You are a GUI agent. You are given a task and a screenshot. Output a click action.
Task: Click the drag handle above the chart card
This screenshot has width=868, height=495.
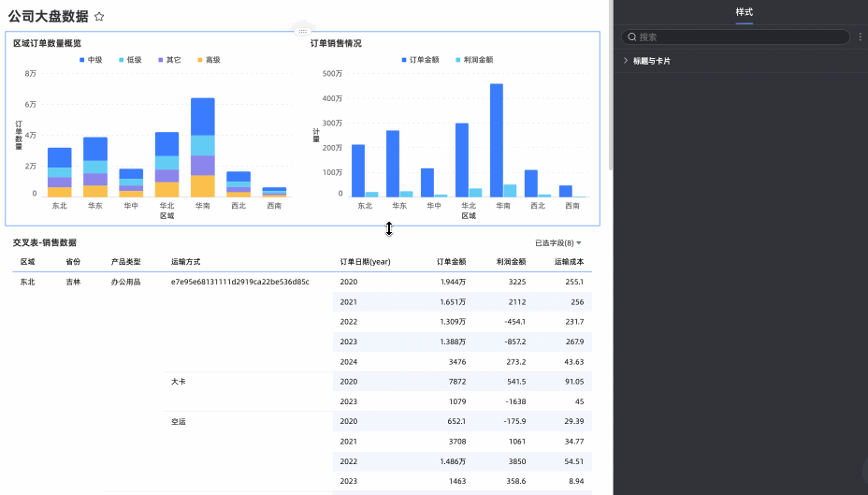point(302,31)
